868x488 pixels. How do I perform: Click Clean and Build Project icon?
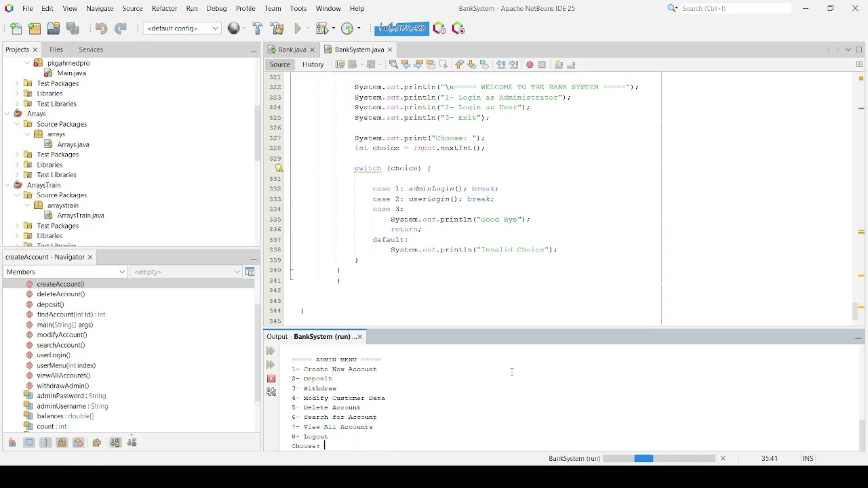[277, 28]
